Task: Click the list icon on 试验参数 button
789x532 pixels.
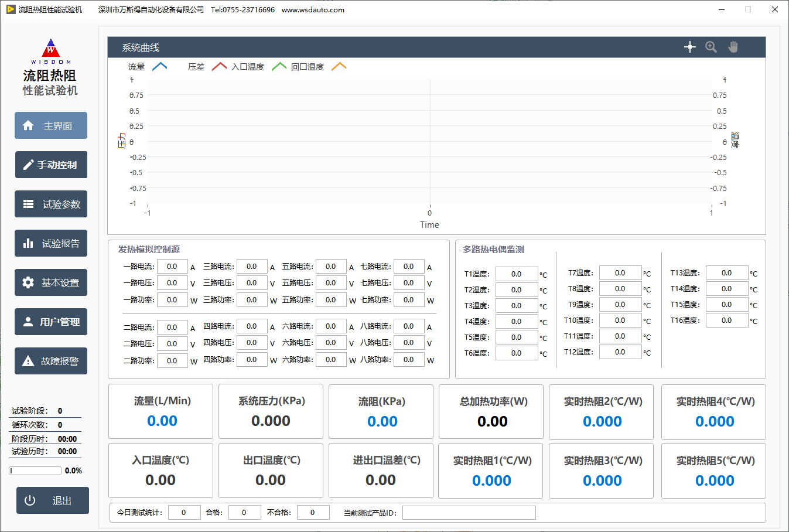Action: (x=28, y=204)
